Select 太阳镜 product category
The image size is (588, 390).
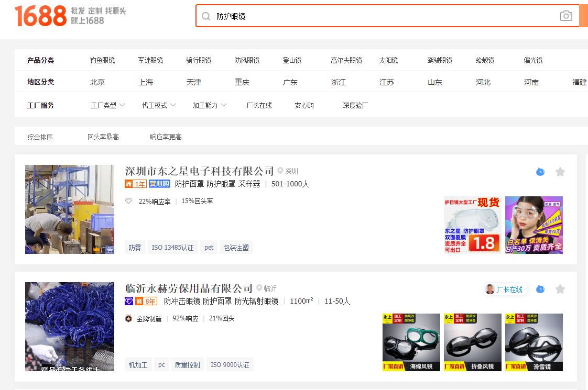click(x=388, y=60)
